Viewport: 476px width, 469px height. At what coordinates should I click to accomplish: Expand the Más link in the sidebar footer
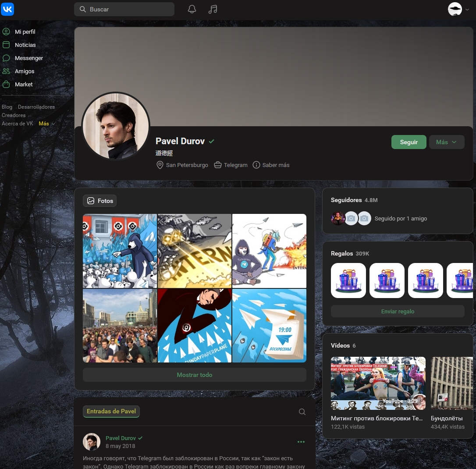pos(46,124)
